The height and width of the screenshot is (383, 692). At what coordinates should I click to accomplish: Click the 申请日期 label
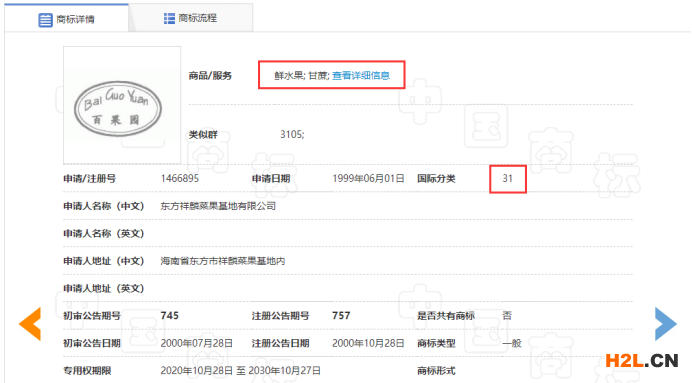pos(271,179)
